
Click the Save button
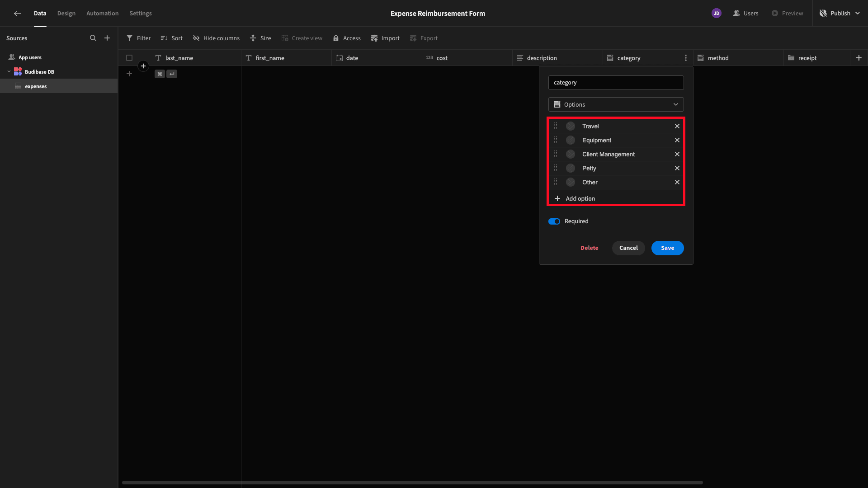coord(667,248)
